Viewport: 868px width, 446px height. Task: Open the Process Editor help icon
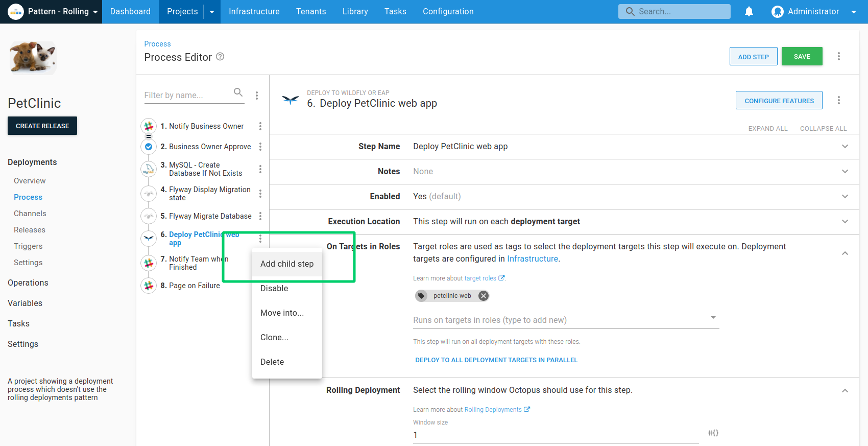point(220,57)
